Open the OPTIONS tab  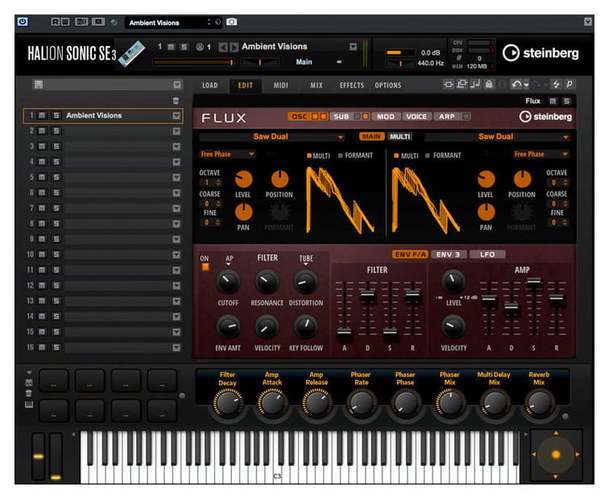point(388,85)
